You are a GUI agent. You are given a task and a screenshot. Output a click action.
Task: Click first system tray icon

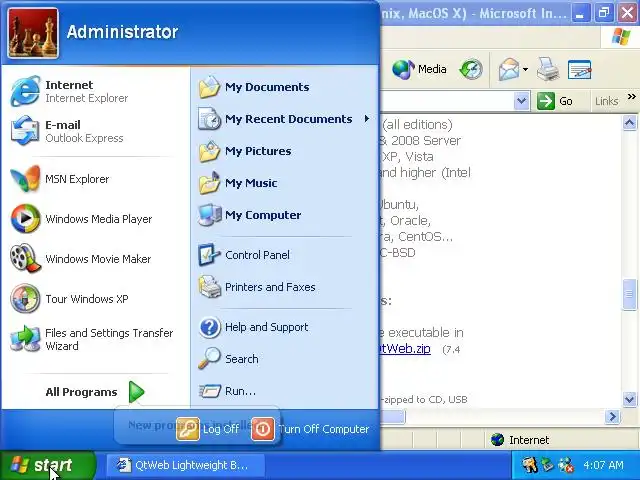tap(528, 465)
